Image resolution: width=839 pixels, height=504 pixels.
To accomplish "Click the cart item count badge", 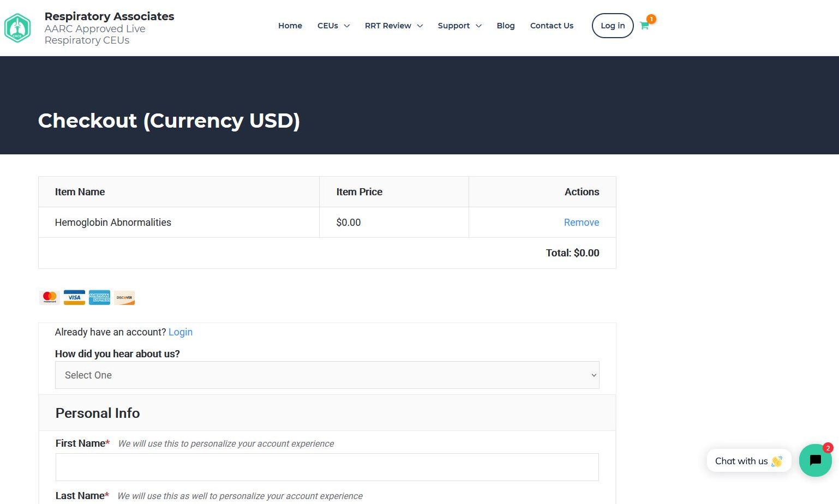I will [x=651, y=19].
